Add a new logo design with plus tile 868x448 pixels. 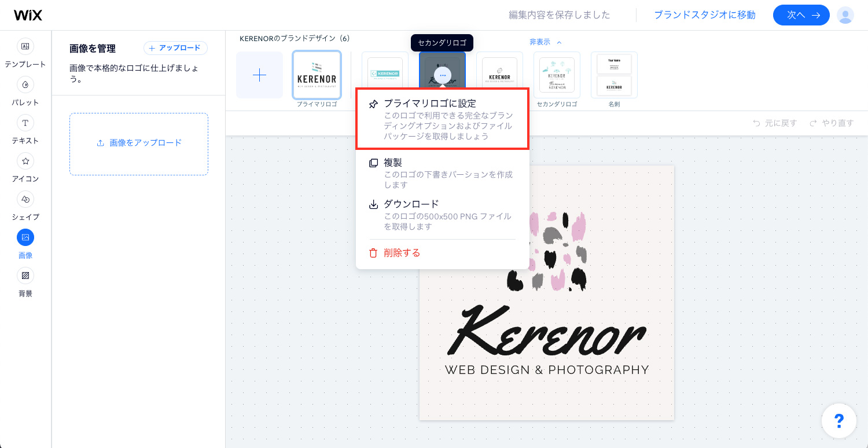point(259,75)
